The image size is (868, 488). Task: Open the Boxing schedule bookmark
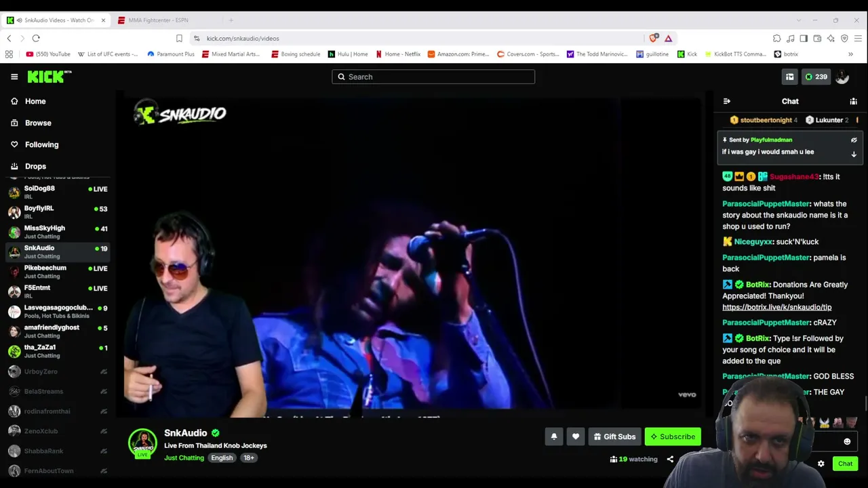pyautogui.click(x=296, y=54)
